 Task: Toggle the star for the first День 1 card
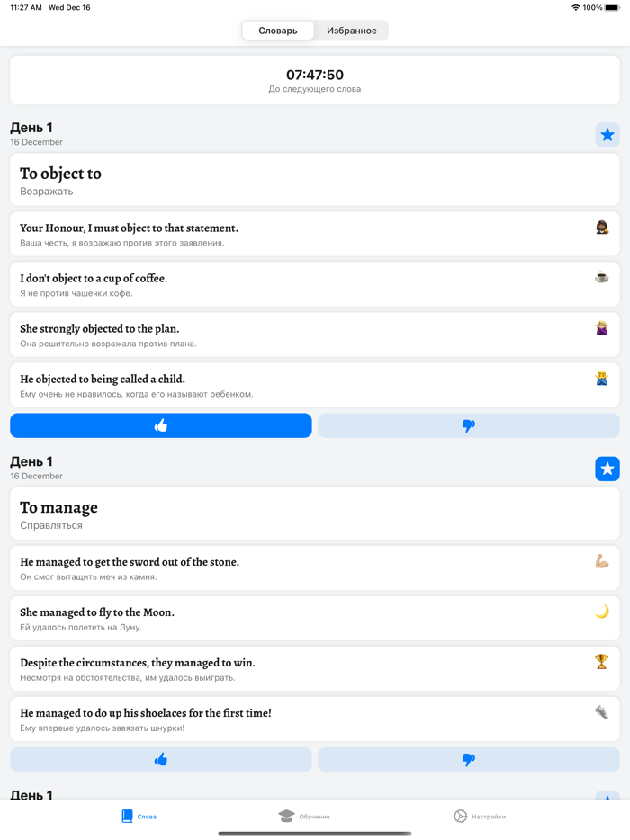607,134
